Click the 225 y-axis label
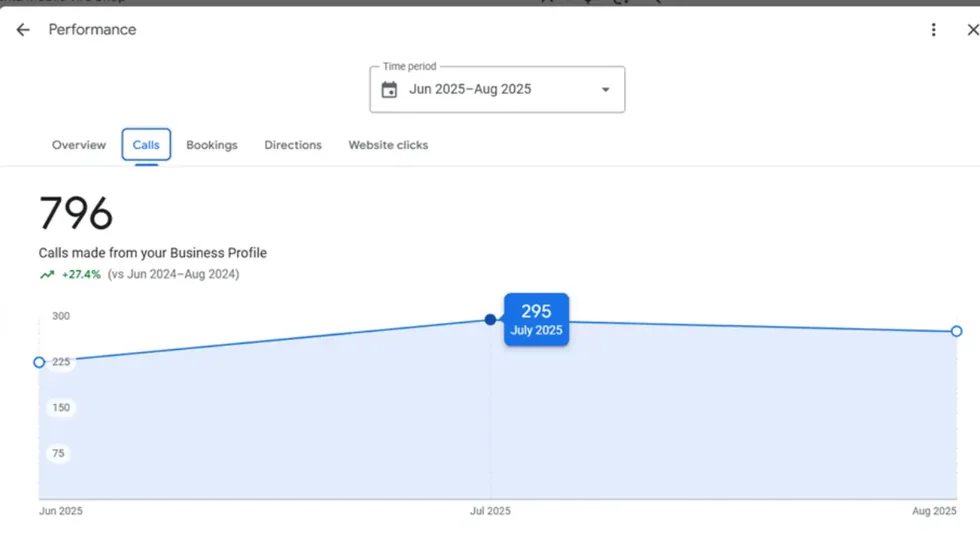Image resolution: width=980 pixels, height=534 pixels. tap(61, 362)
